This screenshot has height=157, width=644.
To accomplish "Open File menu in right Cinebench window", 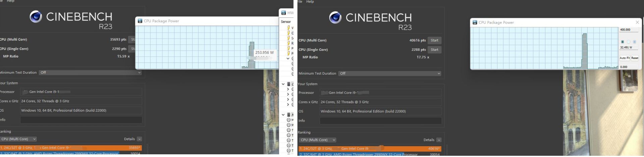I will (x=300, y=2).
